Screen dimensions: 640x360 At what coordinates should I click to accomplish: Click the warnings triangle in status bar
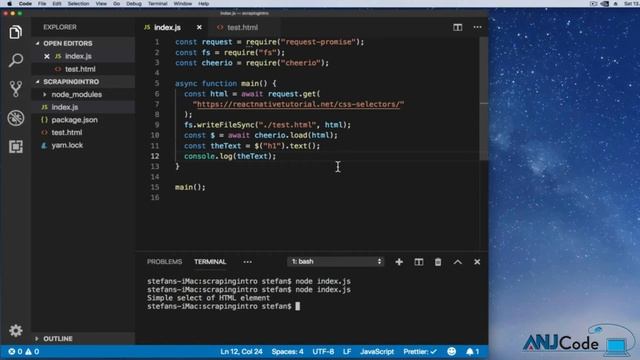click(32, 351)
